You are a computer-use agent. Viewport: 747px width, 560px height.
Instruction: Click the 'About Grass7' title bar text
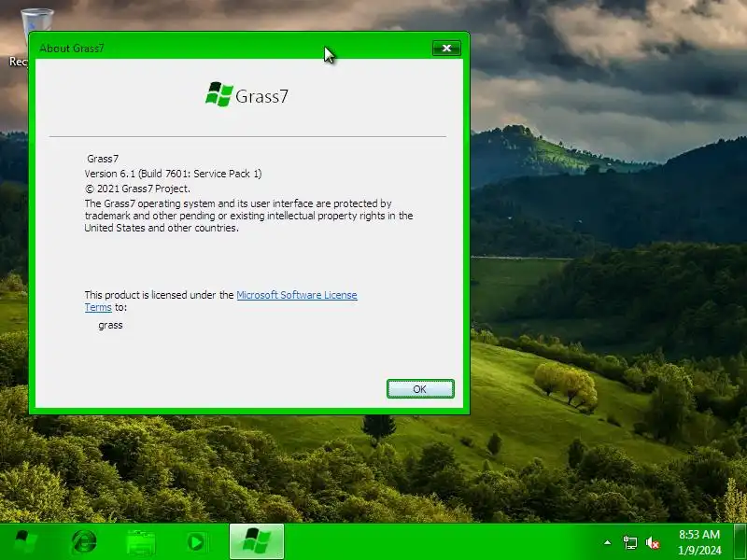click(x=72, y=49)
